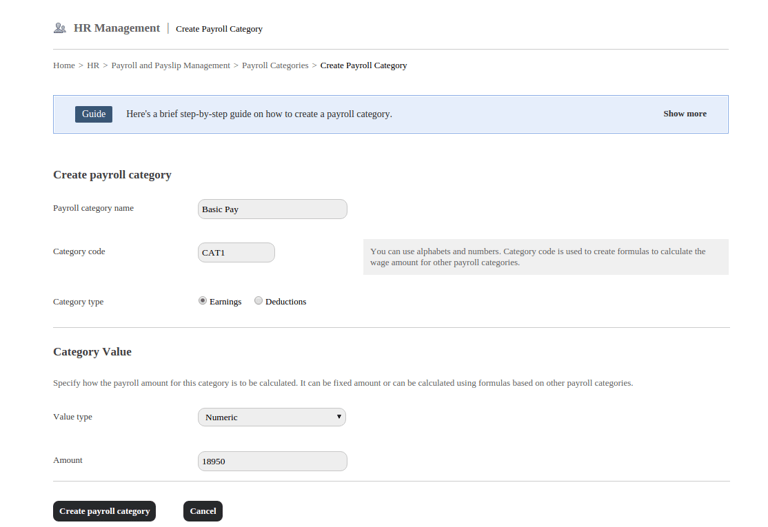Click the Category code label
This screenshot has height=527, width=768.
pos(79,251)
